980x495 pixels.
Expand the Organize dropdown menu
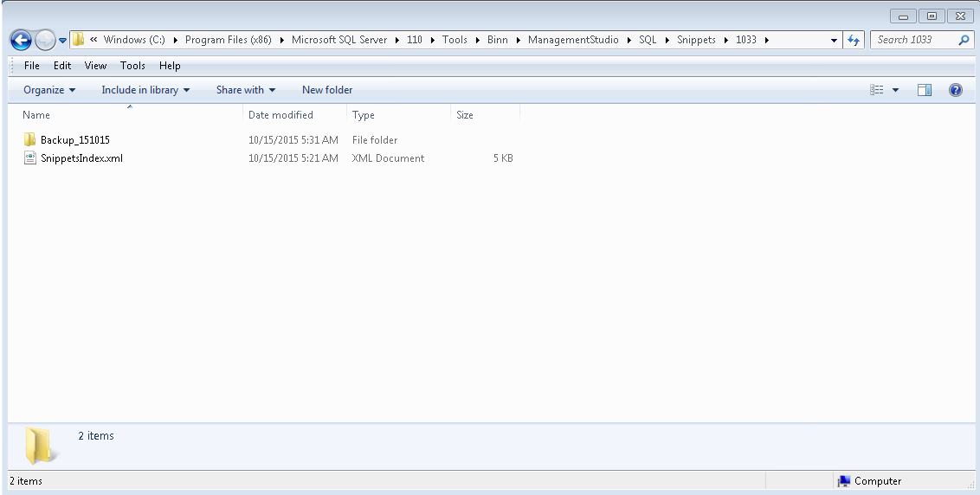(49, 90)
